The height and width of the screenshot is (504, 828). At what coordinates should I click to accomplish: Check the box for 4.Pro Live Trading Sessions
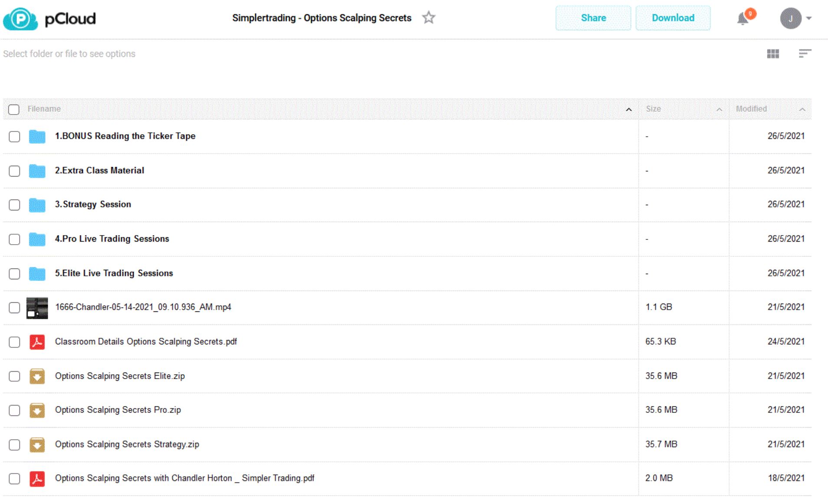(x=14, y=239)
